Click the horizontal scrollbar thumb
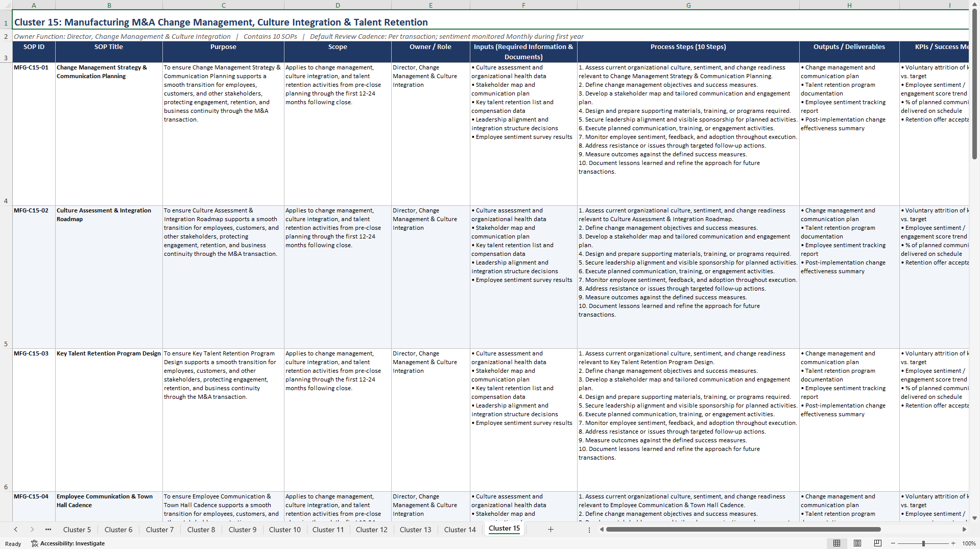 [x=743, y=530]
